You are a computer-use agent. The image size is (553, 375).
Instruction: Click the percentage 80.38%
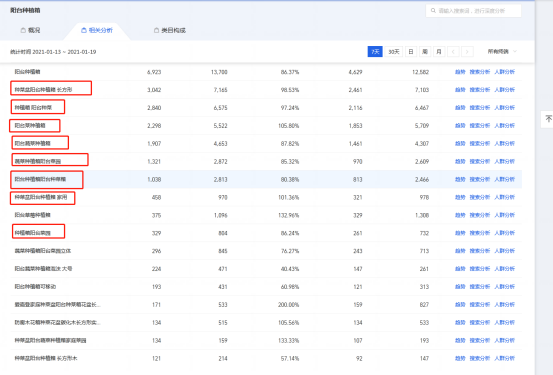click(x=290, y=180)
